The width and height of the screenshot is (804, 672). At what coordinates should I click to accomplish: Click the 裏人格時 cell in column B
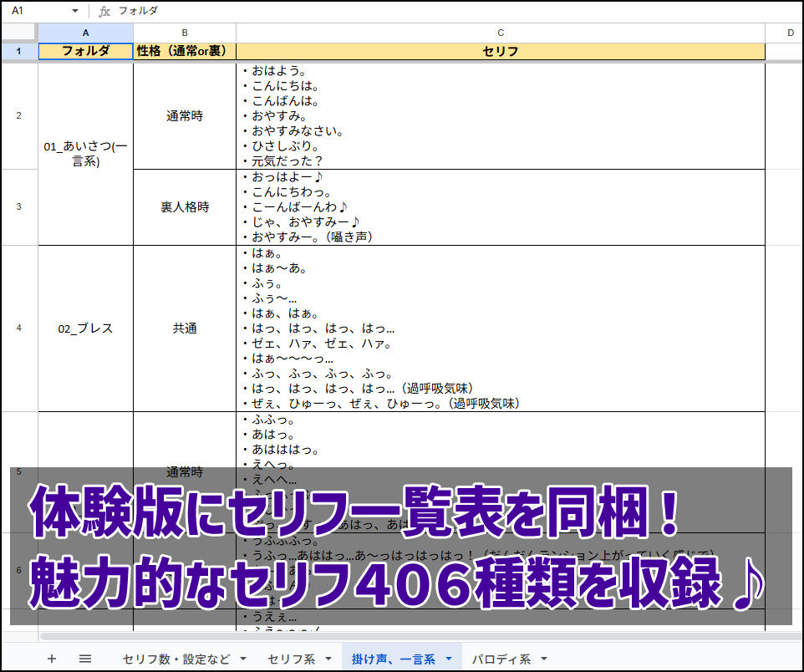click(x=185, y=206)
